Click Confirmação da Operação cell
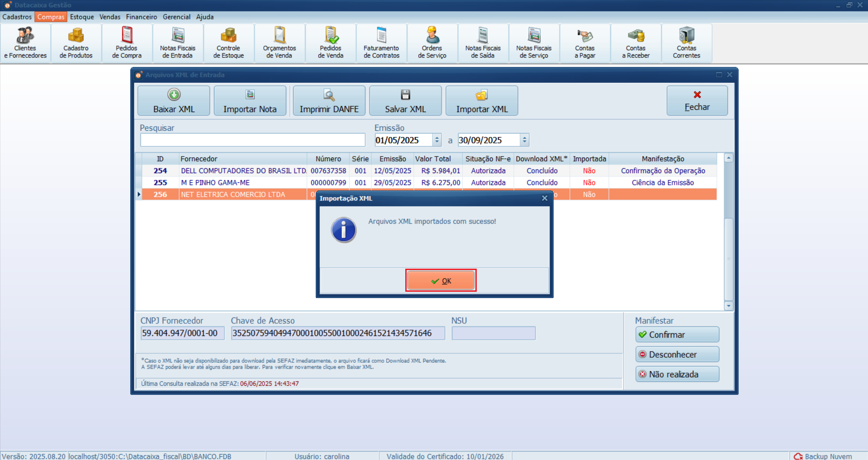Image resolution: width=868 pixels, height=460 pixels. click(x=663, y=171)
